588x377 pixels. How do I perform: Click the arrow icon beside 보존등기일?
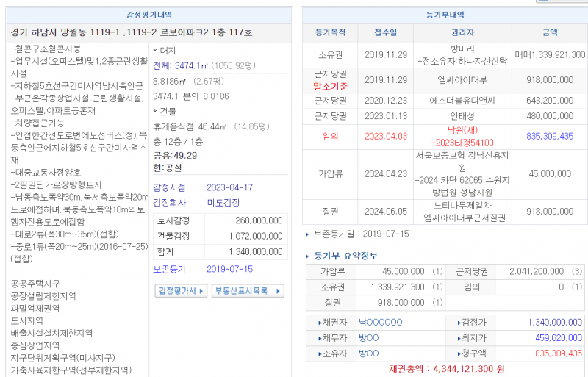[307, 235]
